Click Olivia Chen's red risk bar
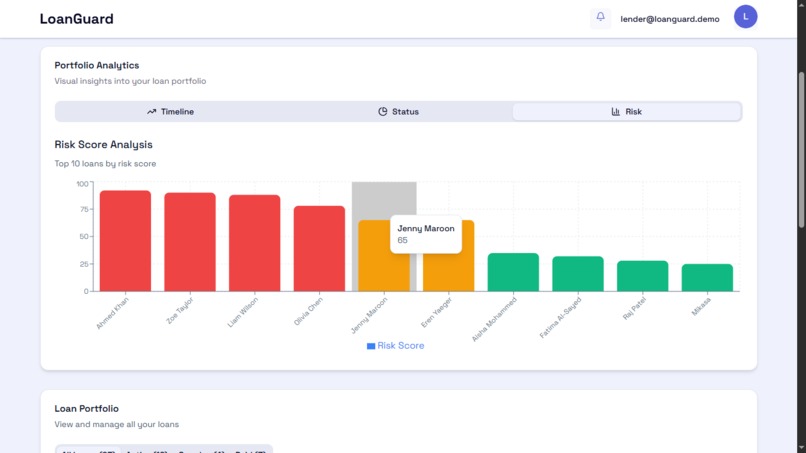 (x=319, y=248)
